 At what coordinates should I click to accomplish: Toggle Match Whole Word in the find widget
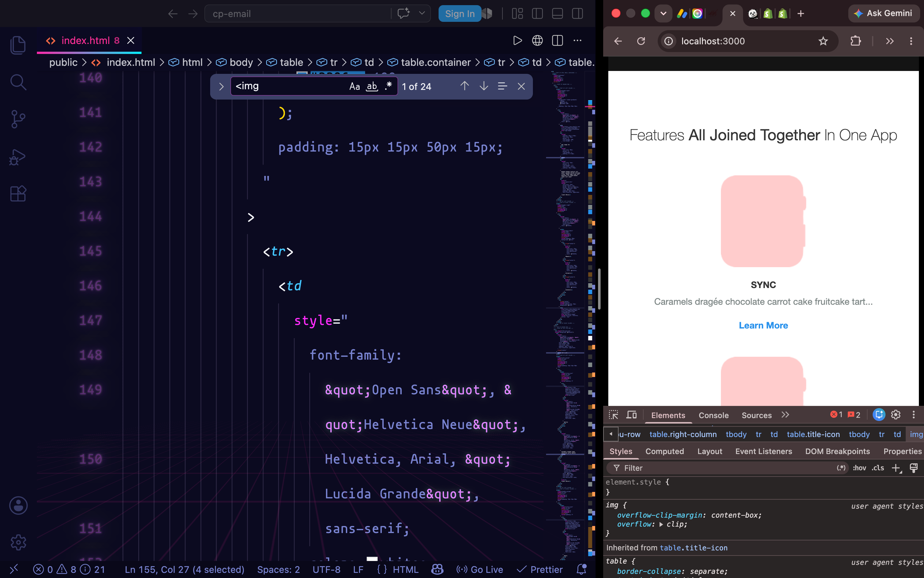pos(372,86)
